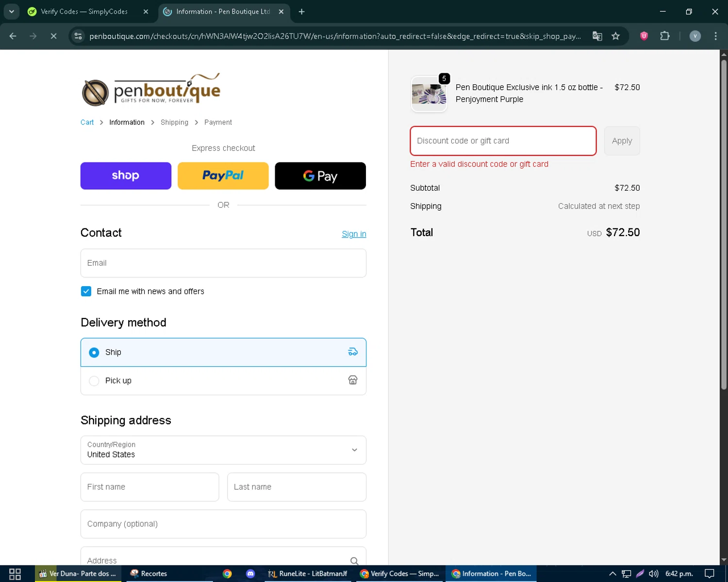The image size is (728, 582).
Task: Open the Country/Region dropdown
Action: point(223,450)
